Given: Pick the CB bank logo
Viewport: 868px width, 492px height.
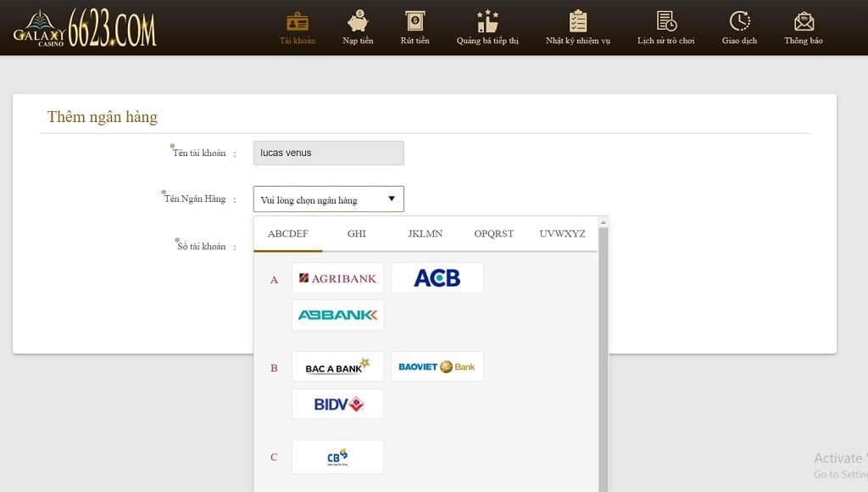Looking at the screenshot, I should click(337, 457).
